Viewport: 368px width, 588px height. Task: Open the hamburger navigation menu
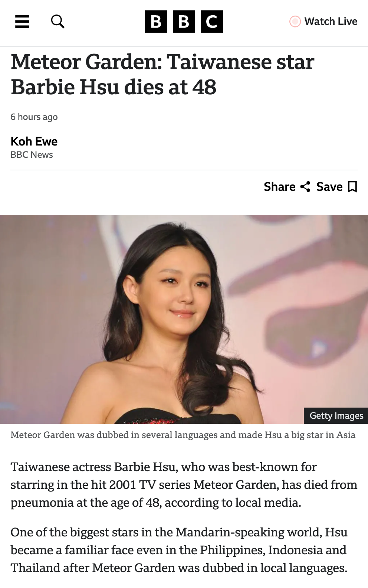pyautogui.click(x=22, y=22)
